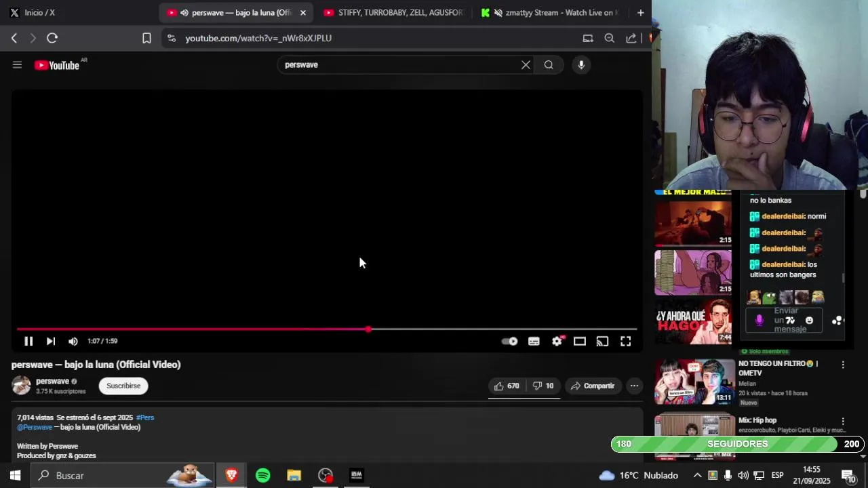The image size is (868, 488).
Task: Open Windows Start menu
Action: [15, 475]
